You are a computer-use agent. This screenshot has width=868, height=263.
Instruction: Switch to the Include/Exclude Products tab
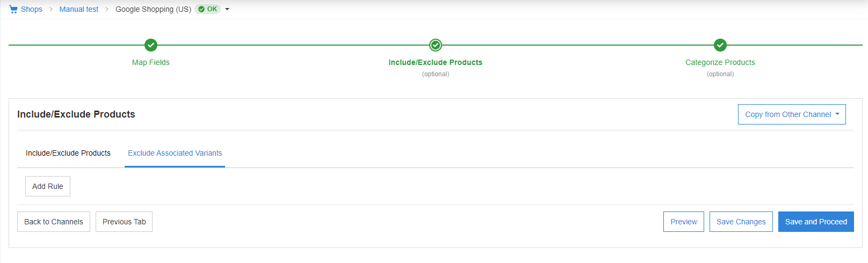(68, 153)
